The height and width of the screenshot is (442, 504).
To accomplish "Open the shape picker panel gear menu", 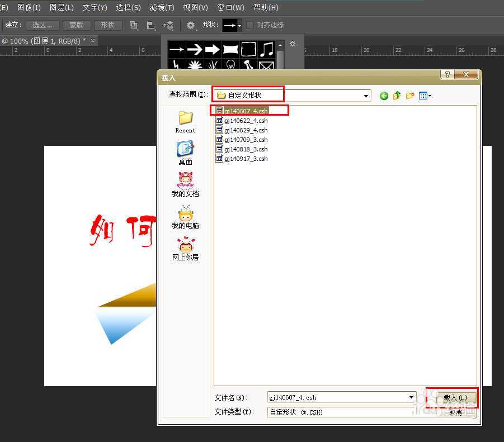I will point(293,44).
